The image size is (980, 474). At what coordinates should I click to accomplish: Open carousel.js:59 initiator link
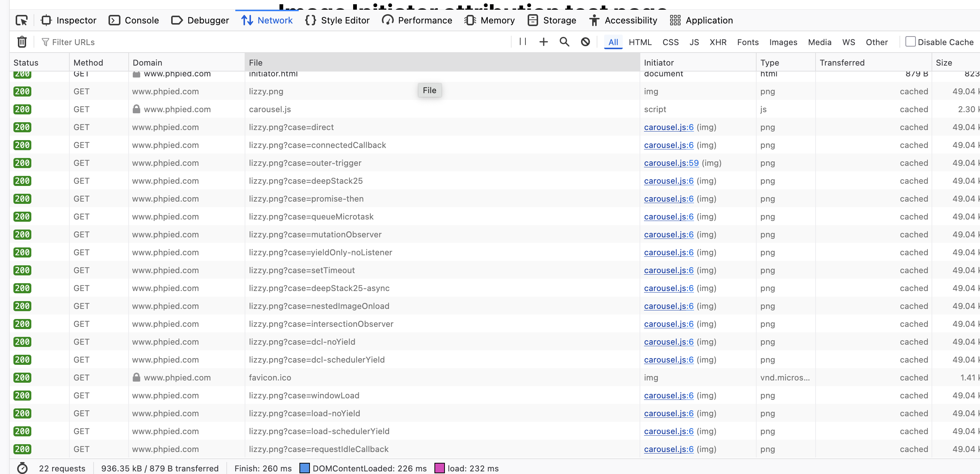[x=672, y=163]
